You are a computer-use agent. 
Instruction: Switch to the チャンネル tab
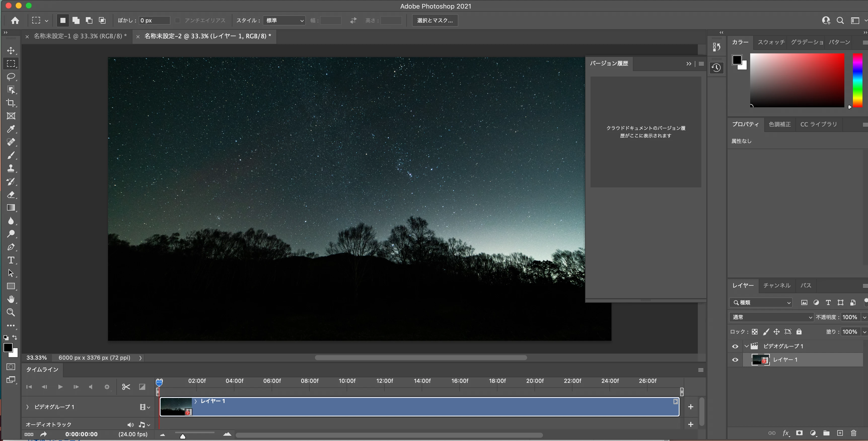pyautogui.click(x=777, y=285)
